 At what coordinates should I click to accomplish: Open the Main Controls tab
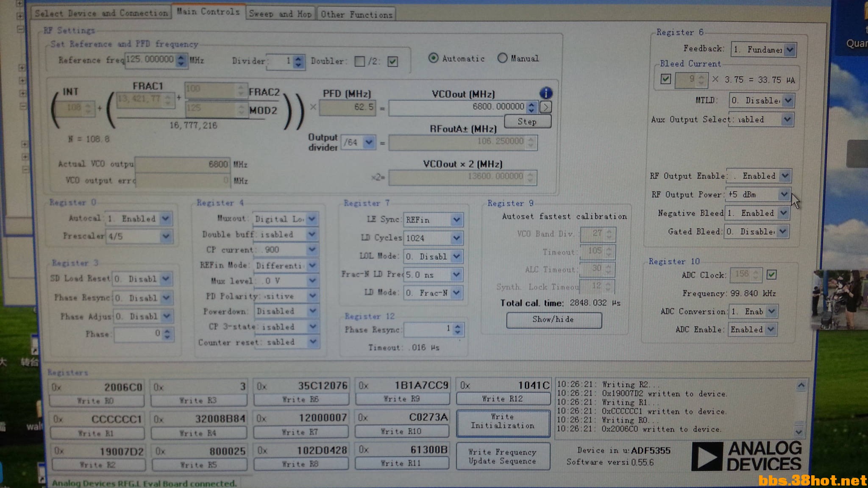(x=208, y=12)
